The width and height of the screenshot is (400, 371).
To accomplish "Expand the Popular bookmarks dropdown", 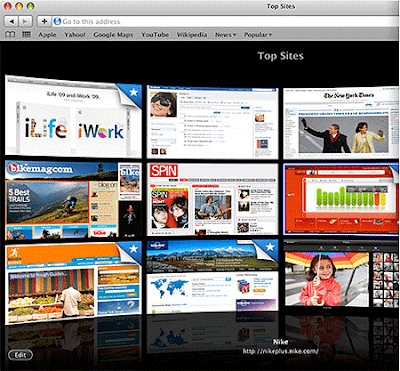I will (x=258, y=35).
